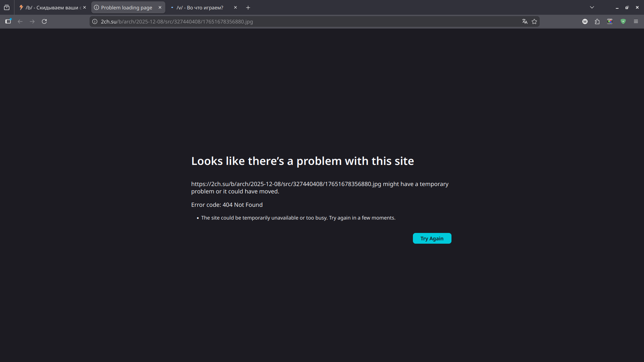This screenshot has height=362, width=644.
Task: Close the /v/ Во что играем? tab
Action: click(235, 7)
